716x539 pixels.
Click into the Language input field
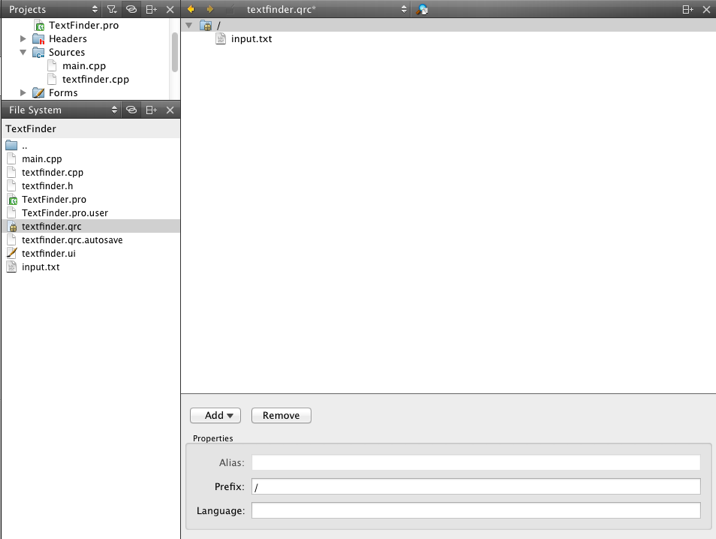[476, 510]
